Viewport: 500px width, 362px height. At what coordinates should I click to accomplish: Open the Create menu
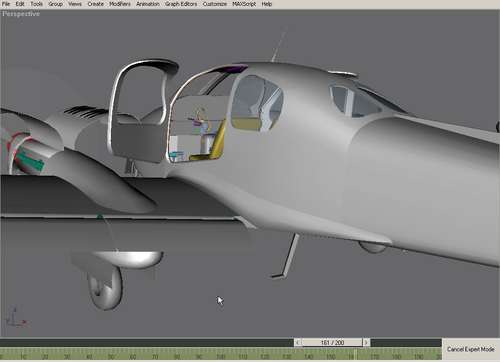pos(95,4)
